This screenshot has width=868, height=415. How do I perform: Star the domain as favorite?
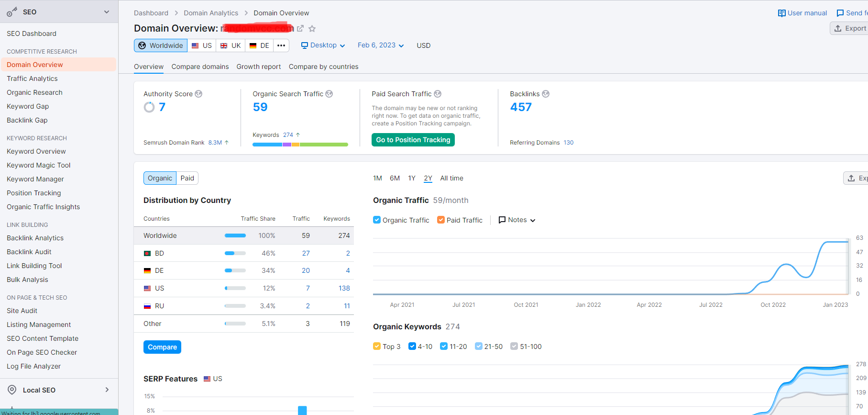tap(312, 29)
